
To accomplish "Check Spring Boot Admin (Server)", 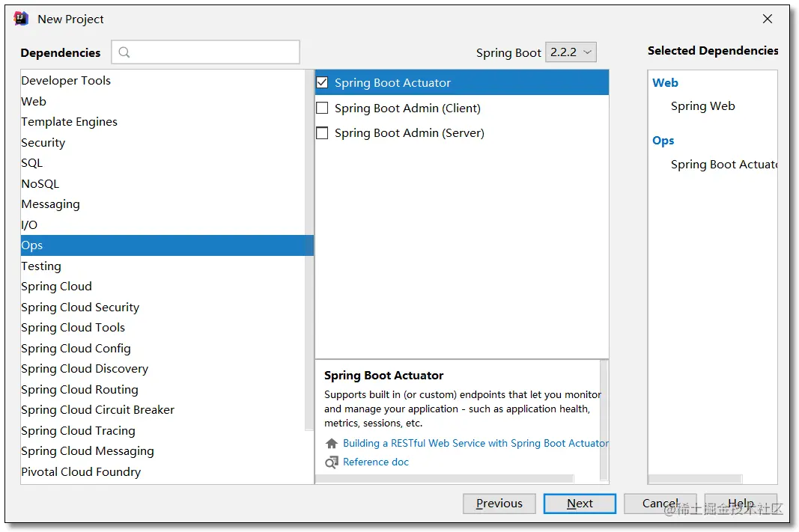I will (322, 133).
